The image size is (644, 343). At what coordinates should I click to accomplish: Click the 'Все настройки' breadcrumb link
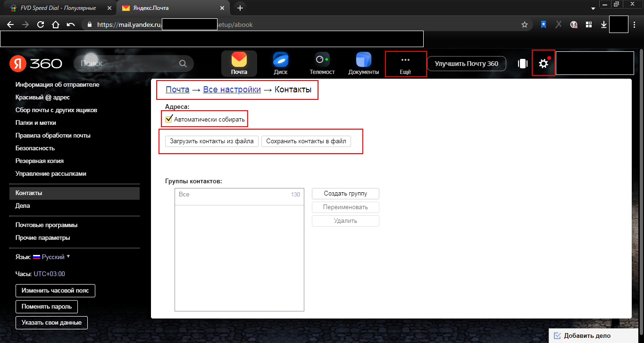(232, 90)
